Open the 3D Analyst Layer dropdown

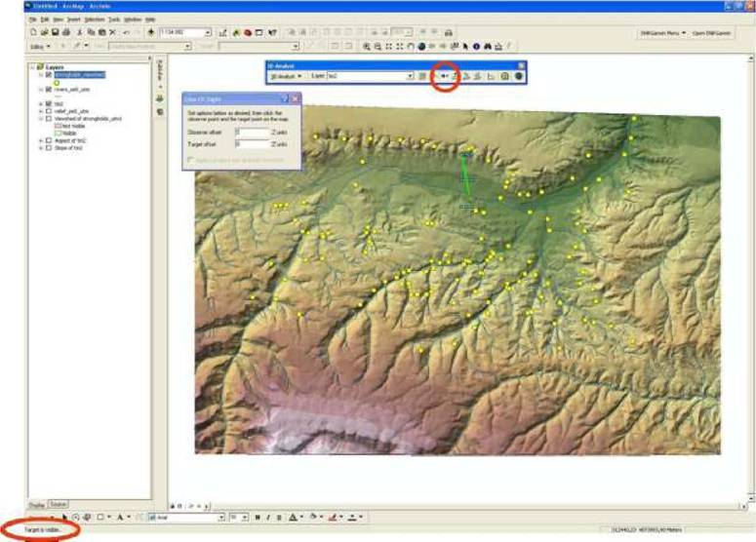click(x=410, y=76)
